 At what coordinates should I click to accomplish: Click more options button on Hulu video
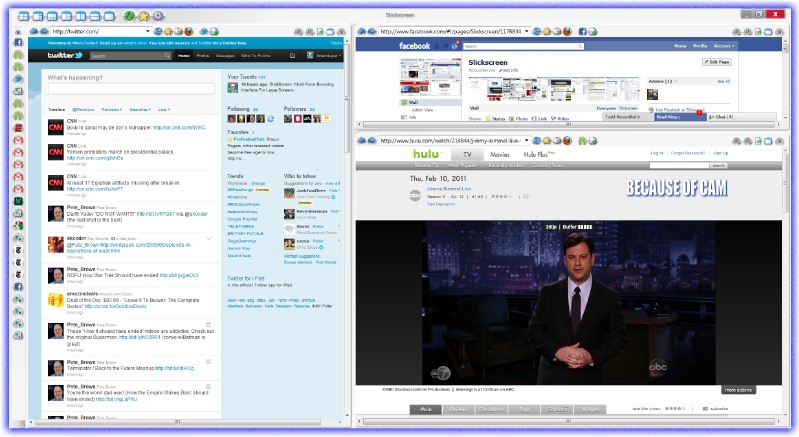pos(738,390)
